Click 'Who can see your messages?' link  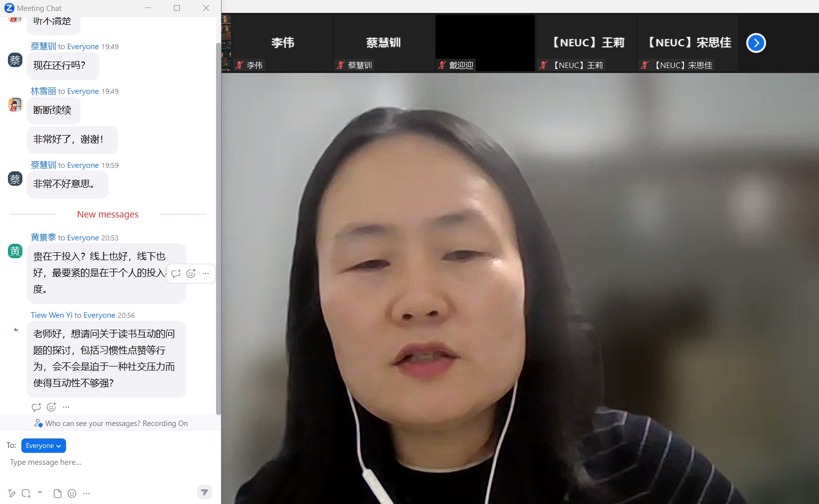93,424
